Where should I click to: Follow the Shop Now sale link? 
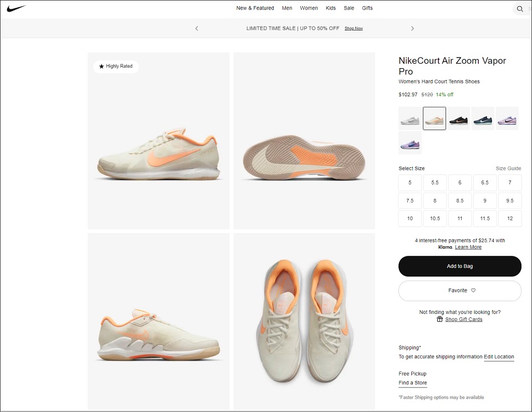click(354, 28)
